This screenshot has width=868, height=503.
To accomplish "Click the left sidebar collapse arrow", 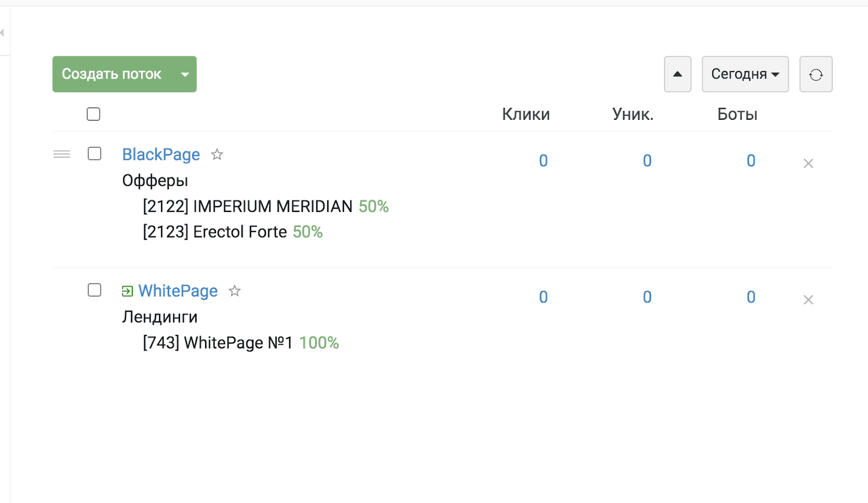I will (x=2, y=33).
